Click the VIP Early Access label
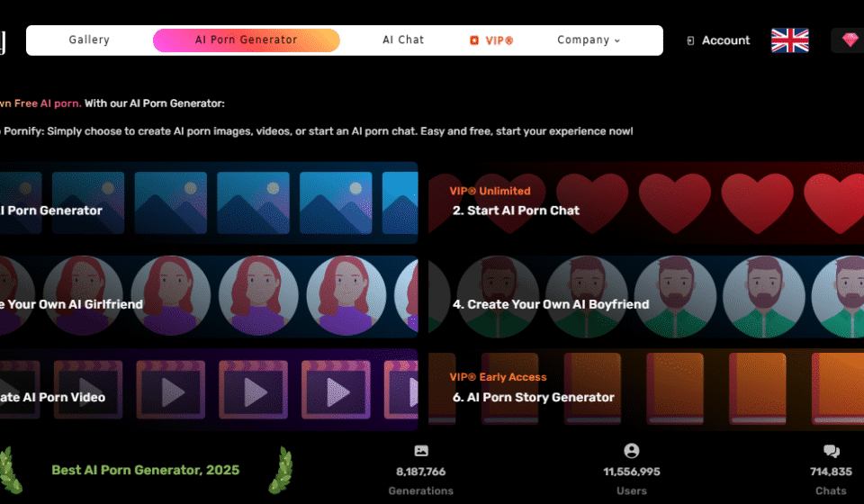The height and width of the screenshot is (504, 864). coord(499,377)
